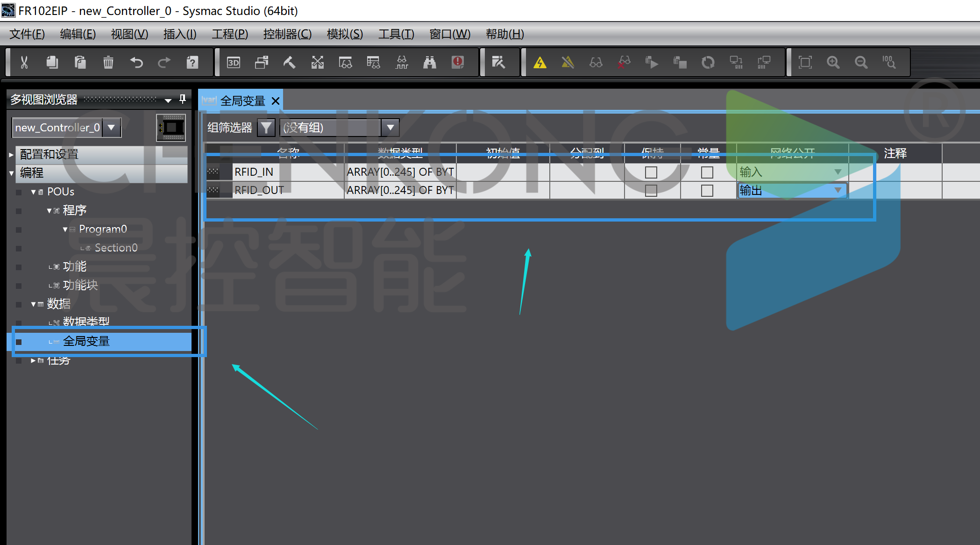Click the Redo arrow icon
This screenshot has width=980, height=545.
point(164,62)
